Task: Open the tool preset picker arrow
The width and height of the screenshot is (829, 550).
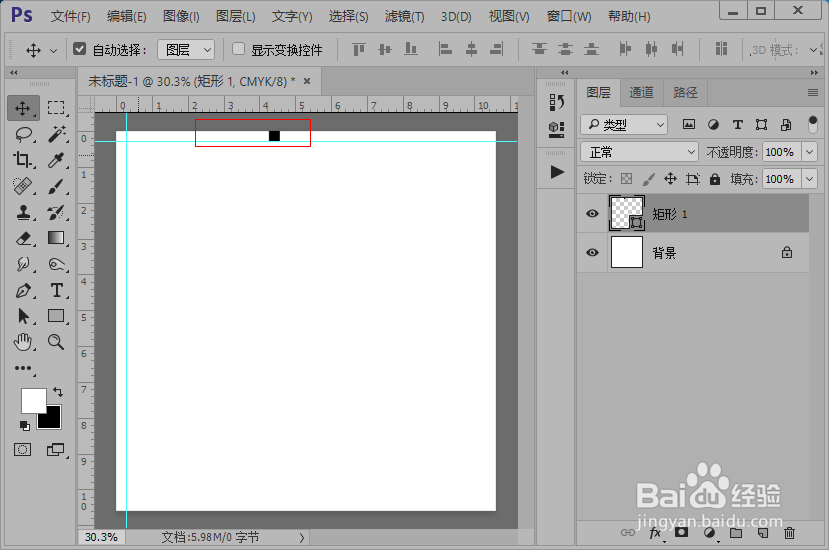Action: click(x=53, y=51)
